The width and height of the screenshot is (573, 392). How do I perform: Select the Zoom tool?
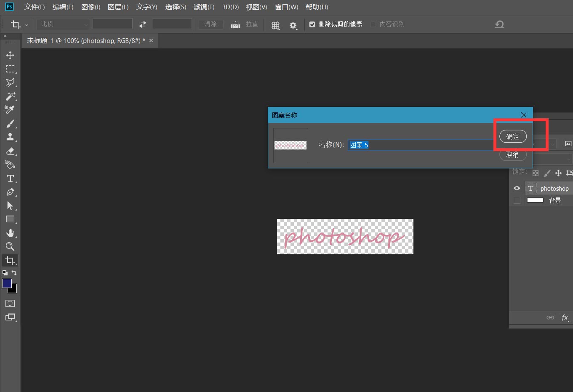coord(10,247)
